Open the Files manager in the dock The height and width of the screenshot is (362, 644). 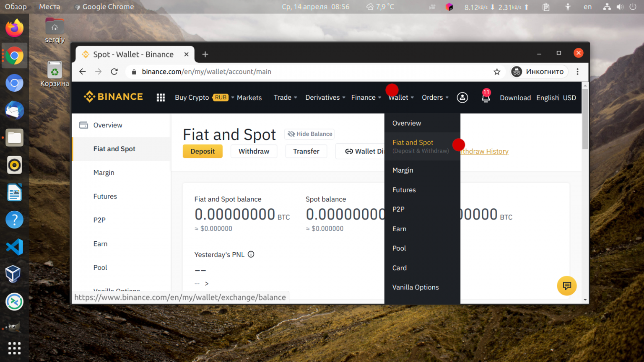point(14,138)
